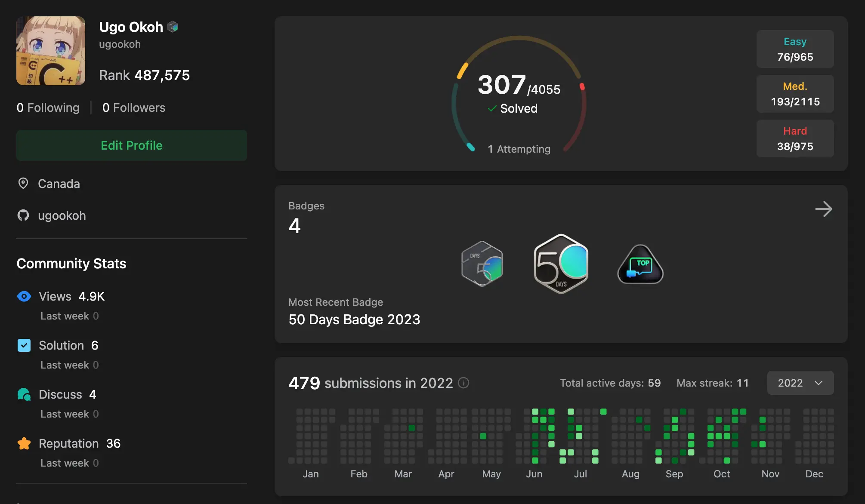
Task: Open the badges arrow to view all
Action: pos(824,209)
